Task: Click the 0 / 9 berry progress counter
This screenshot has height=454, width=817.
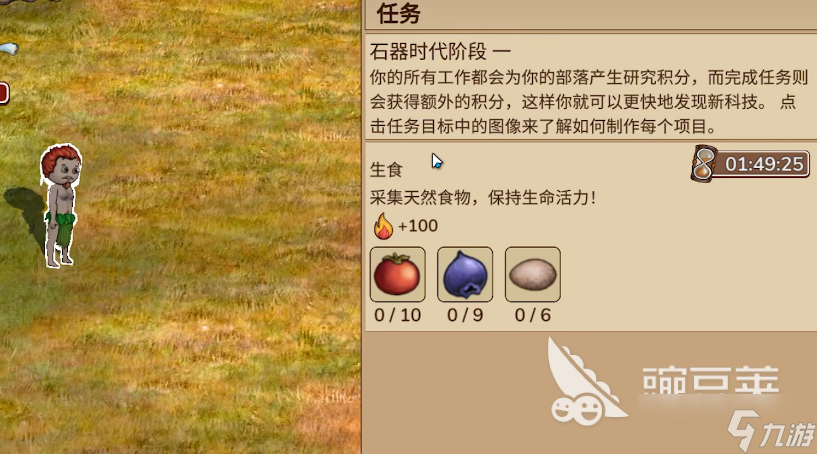Action: [x=465, y=315]
